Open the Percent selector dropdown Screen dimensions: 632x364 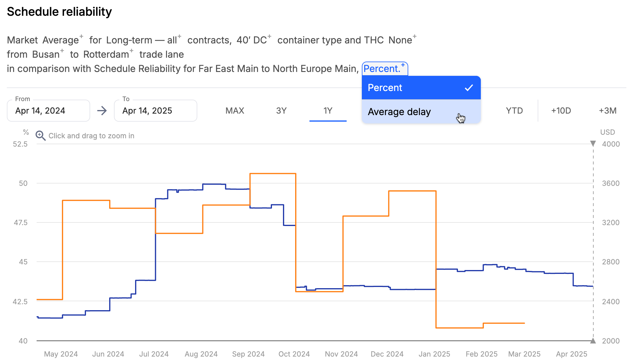tap(385, 69)
